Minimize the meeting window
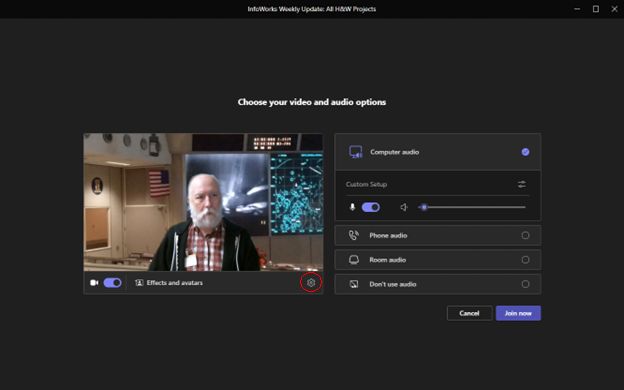The height and width of the screenshot is (390, 624). tap(577, 9)
